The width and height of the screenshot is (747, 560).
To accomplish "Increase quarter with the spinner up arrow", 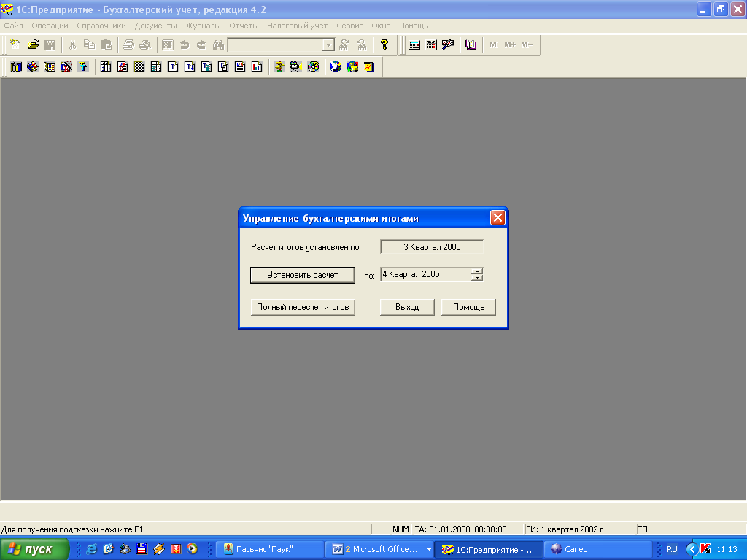I will pyautogui.click(x=477, y=271).
